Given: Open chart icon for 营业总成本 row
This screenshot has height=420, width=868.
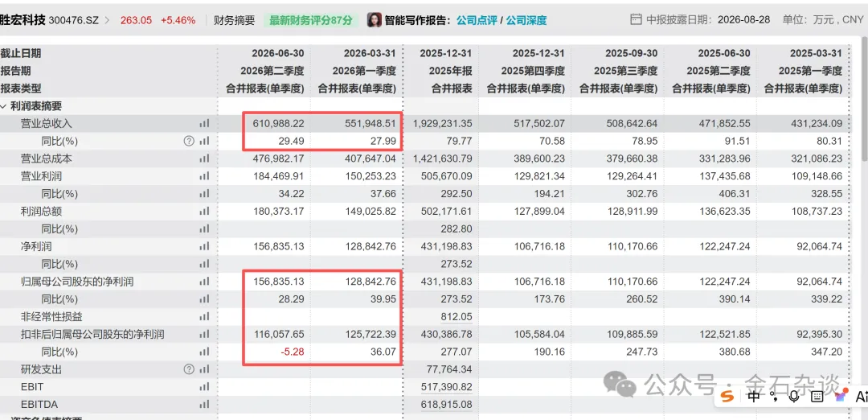Looking at the screenshot, I should tap(204, 159).
